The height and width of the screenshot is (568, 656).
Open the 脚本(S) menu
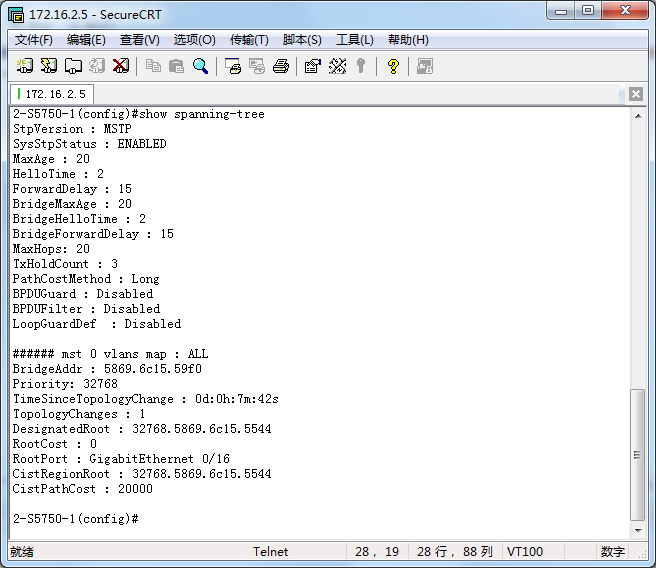(x=302, y=40)
